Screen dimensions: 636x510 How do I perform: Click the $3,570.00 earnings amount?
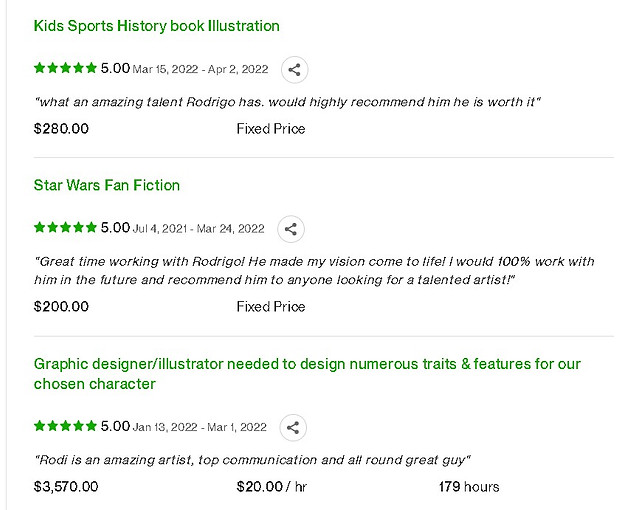point(66,486)
